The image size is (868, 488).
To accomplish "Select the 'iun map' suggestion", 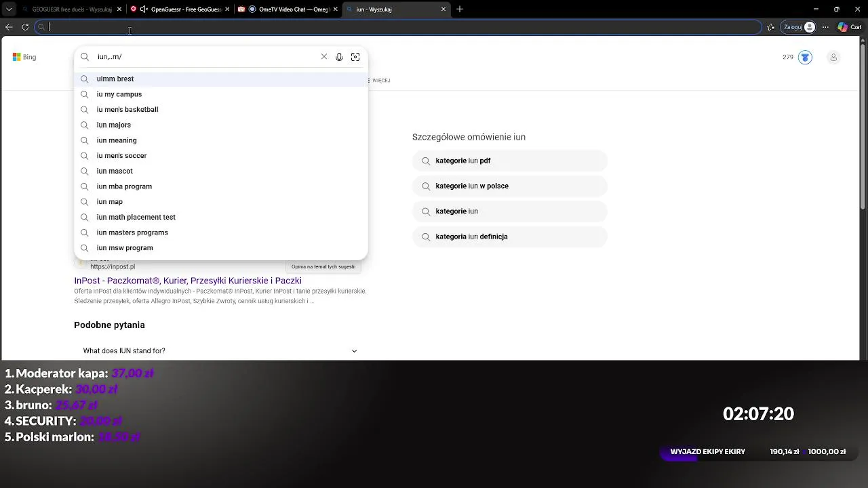I will click(221, 201).
